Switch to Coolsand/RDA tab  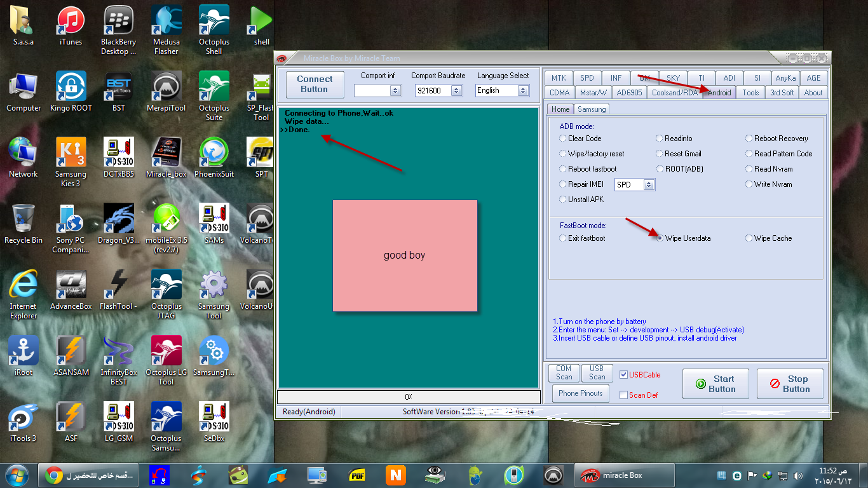point(675,93)
